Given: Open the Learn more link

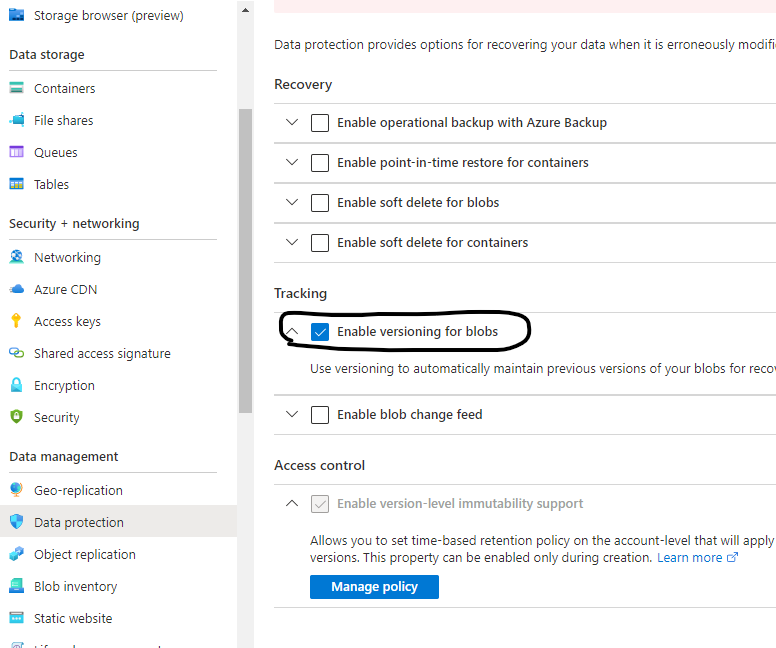Looking at the screenshot, I should point(697,557).
